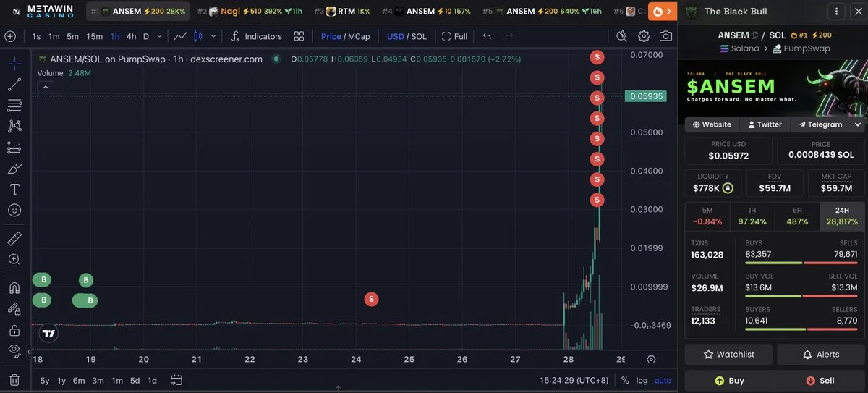The image size is (868, 393).
Task: Toggle auto scale mode
Action: (663, 380)
